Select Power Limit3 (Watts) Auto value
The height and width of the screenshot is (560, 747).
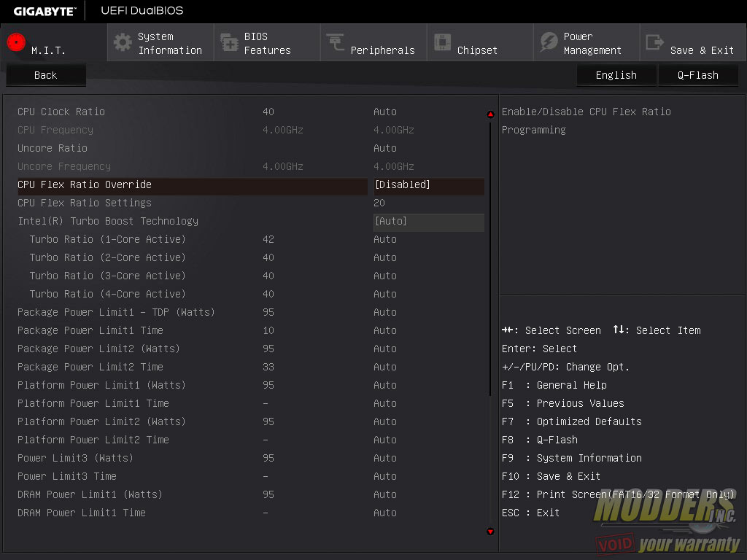pyautogui.click(x=385, y=458)
